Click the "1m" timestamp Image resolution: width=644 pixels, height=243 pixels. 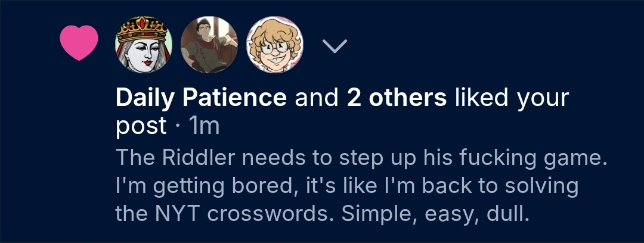pos(204,126)
